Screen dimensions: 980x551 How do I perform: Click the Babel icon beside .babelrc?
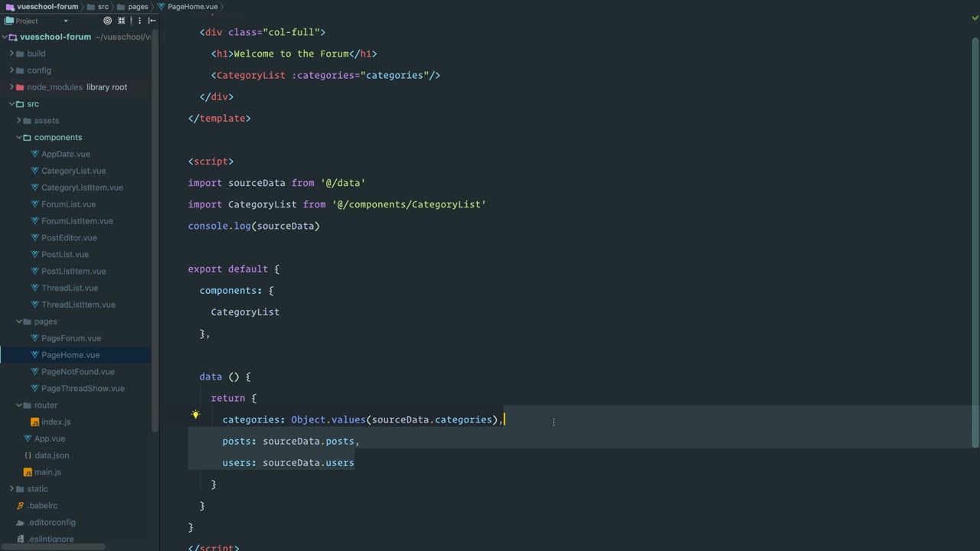tap(21, 506)
